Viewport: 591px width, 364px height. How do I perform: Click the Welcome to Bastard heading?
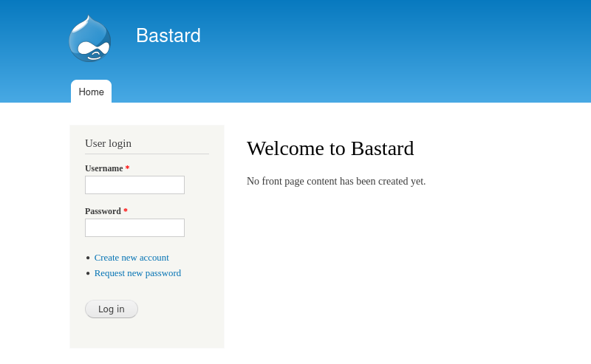(329, 148)
